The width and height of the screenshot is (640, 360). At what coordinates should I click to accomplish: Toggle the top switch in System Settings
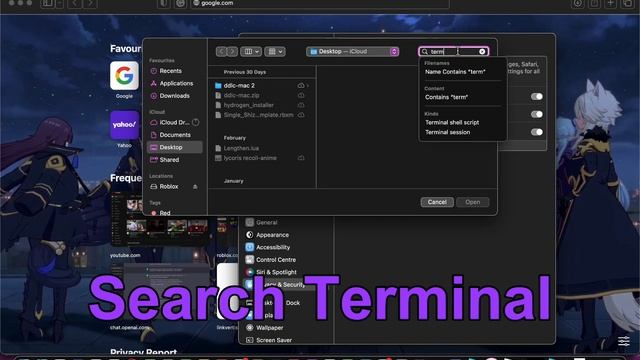[537, 96]
